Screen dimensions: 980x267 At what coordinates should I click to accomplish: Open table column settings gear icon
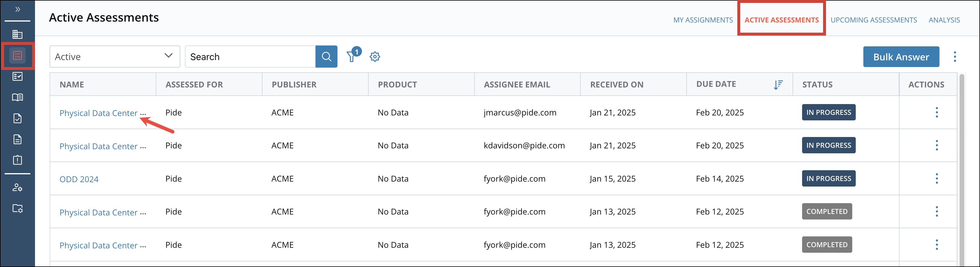click(x=375, y=57)
